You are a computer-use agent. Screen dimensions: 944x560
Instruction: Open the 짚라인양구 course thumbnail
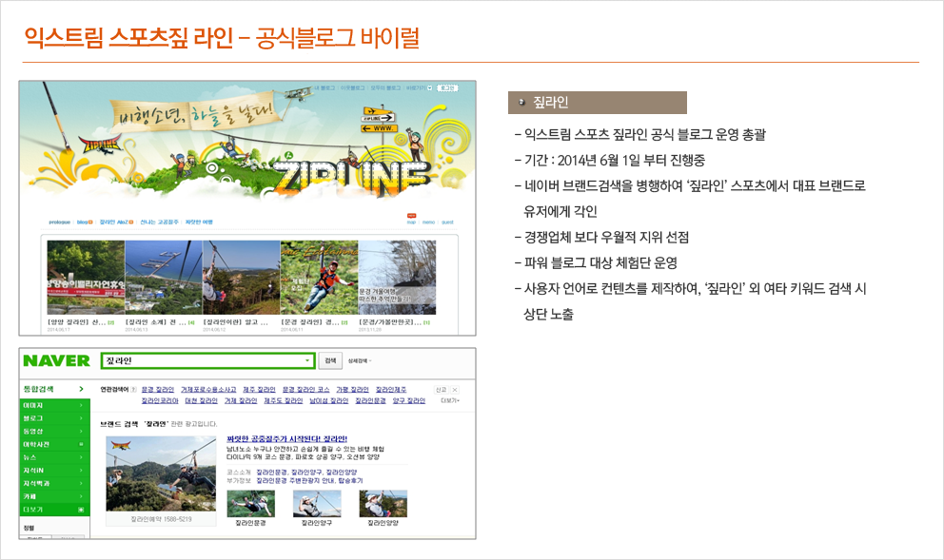(317, 504)
